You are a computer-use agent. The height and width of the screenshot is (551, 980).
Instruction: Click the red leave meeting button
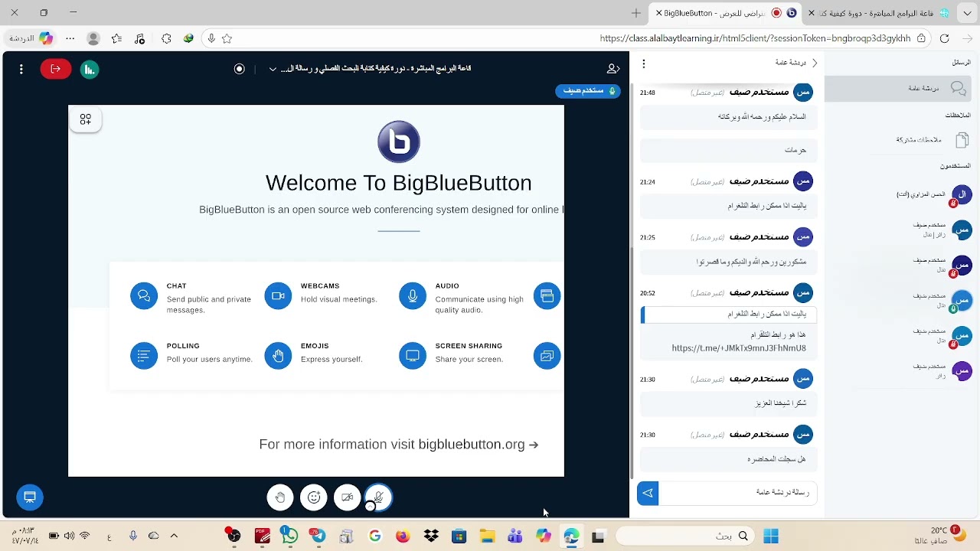pos(56,69)
